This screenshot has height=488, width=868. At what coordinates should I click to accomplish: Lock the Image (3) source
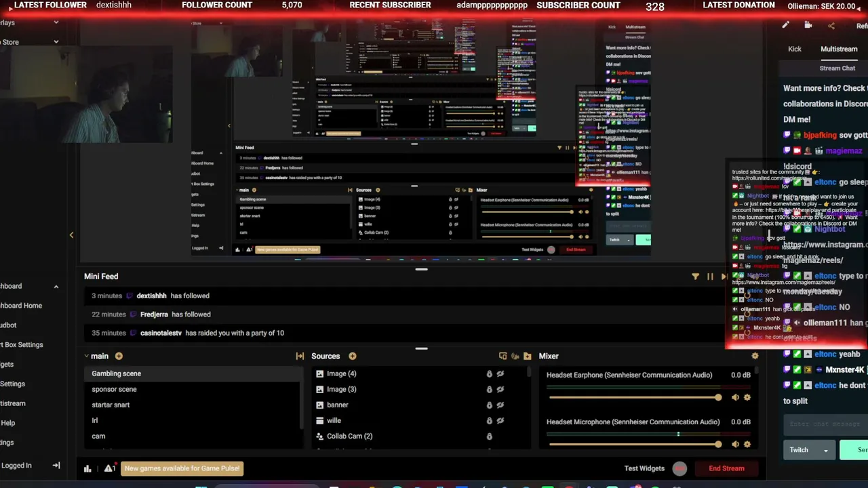tap(489, 390)
